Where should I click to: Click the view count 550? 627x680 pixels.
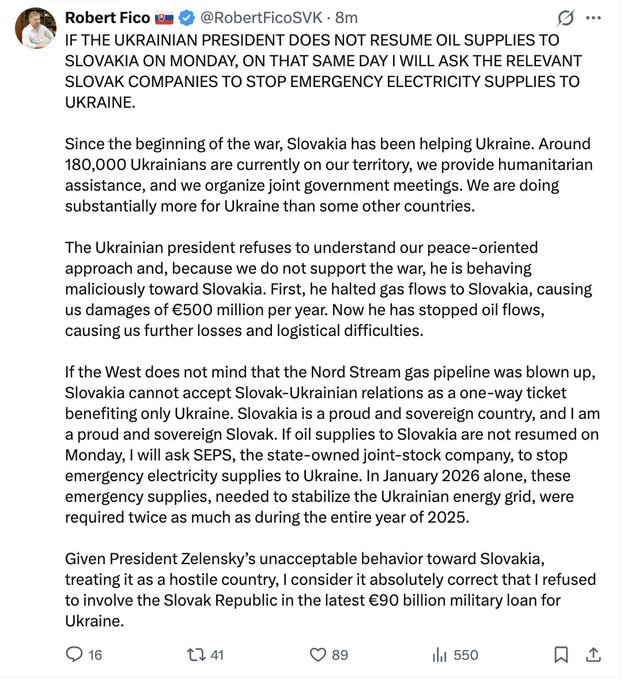point(466,655)
